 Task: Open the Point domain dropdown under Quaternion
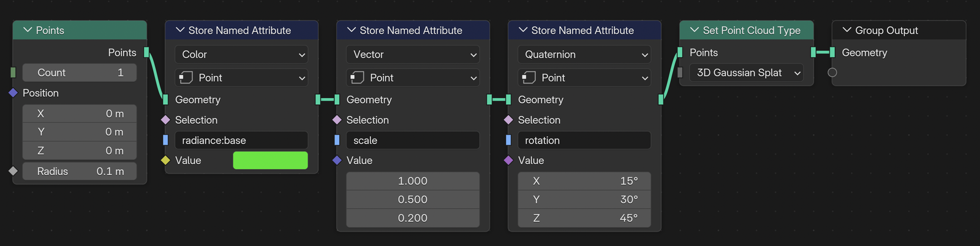[x=584, y=78]
